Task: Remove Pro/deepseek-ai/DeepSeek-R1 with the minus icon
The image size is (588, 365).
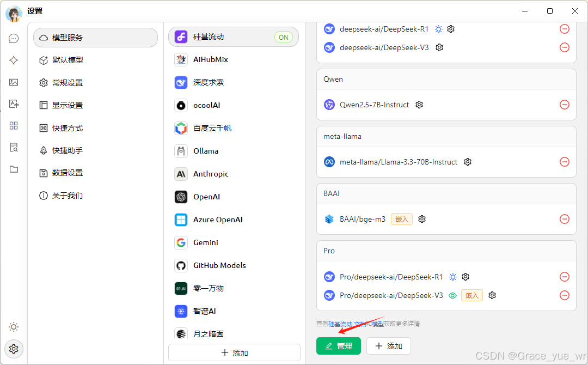Action: [x=565, y=277]
